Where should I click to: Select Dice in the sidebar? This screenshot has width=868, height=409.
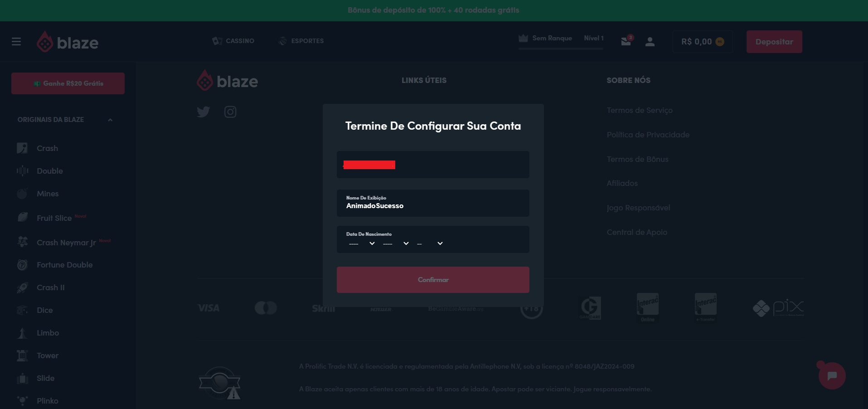(x=44, y=310)
